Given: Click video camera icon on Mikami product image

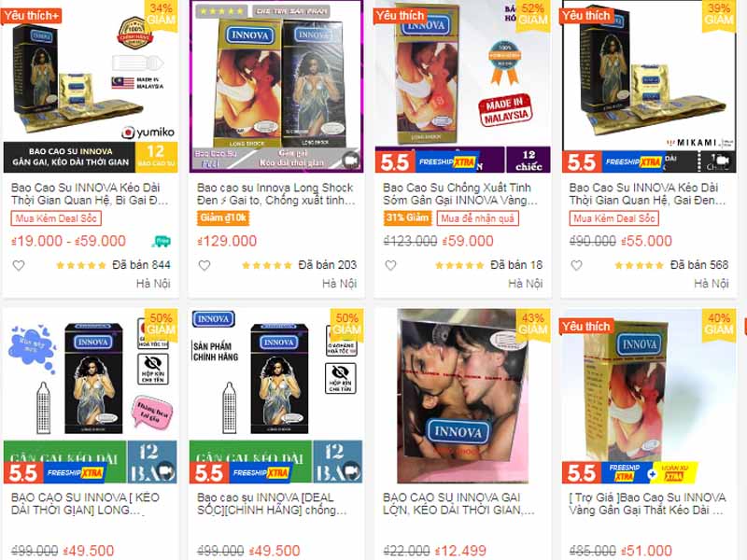Looking at the screenshot, I should [723, 161].
